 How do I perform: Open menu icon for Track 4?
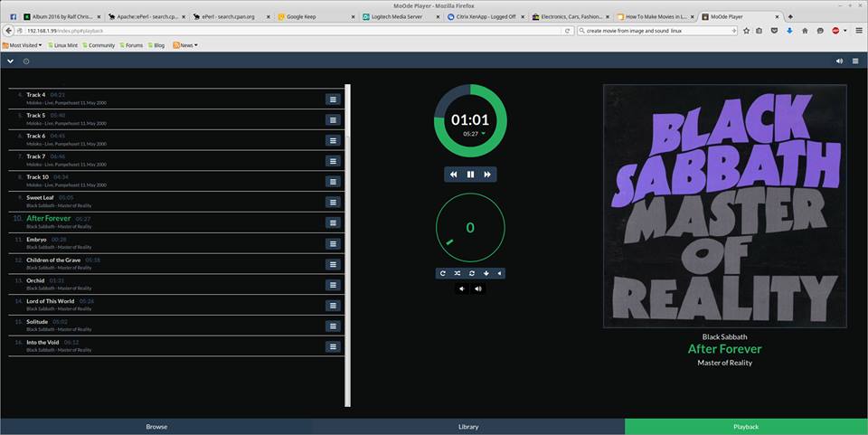pos(333,99)
